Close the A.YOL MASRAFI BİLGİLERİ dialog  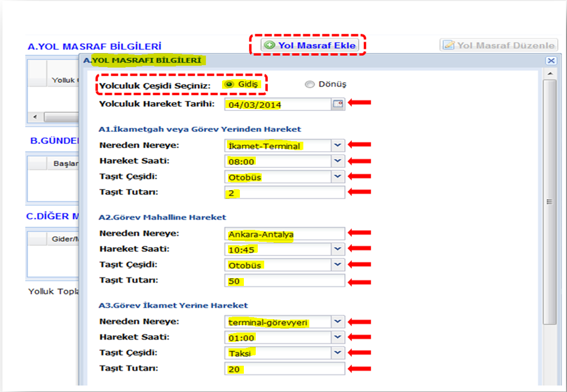coord(551,61)
